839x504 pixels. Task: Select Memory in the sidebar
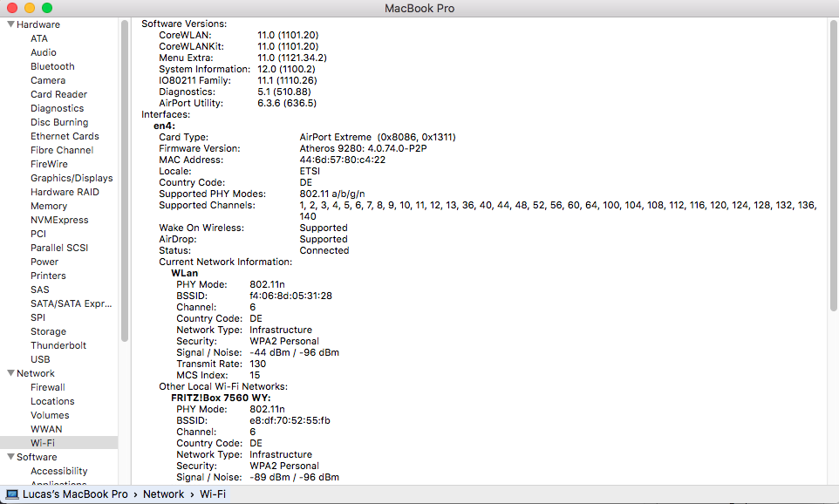point(49,206)
